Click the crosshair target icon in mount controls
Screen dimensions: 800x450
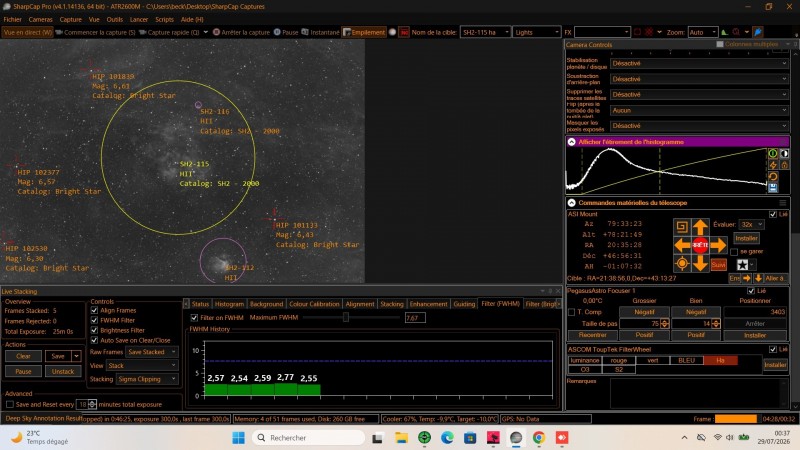pos(682,263)
